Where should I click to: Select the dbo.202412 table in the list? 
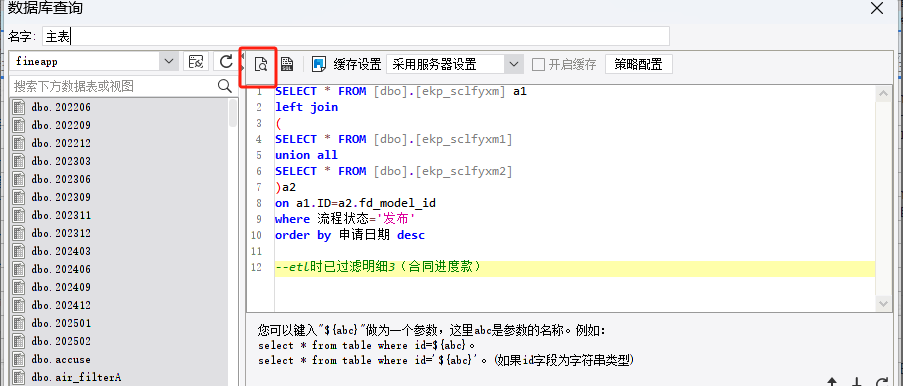tap(61, 305)
